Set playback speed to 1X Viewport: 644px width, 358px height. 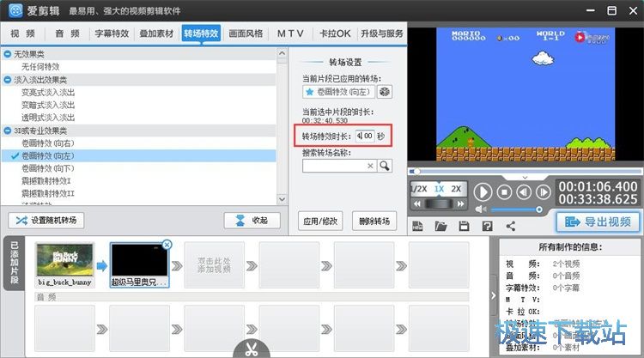(439, 189)
